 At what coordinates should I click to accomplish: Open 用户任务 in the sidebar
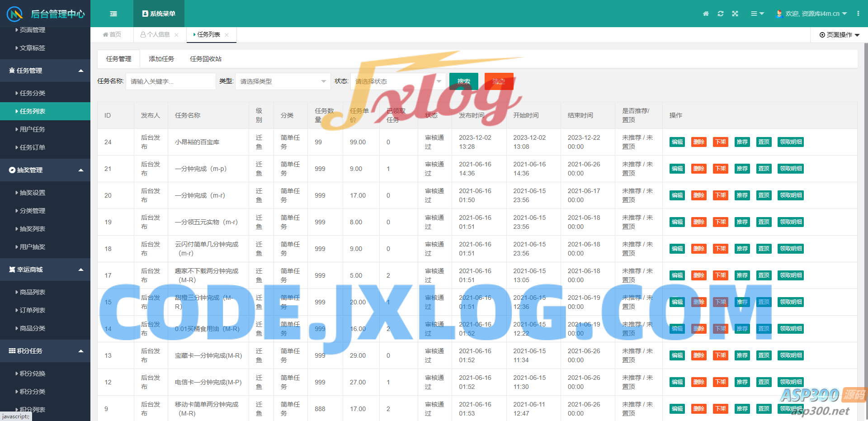point(33,129)
